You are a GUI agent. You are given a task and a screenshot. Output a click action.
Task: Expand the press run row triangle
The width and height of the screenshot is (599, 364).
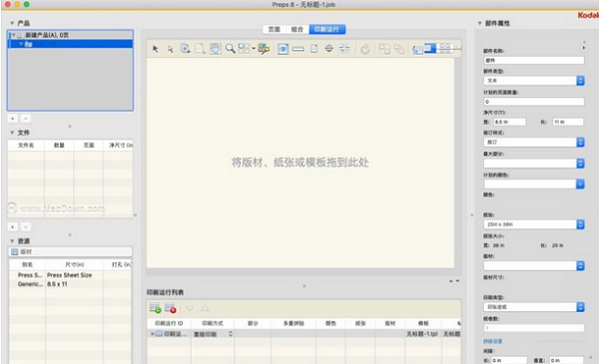[152, 334]
